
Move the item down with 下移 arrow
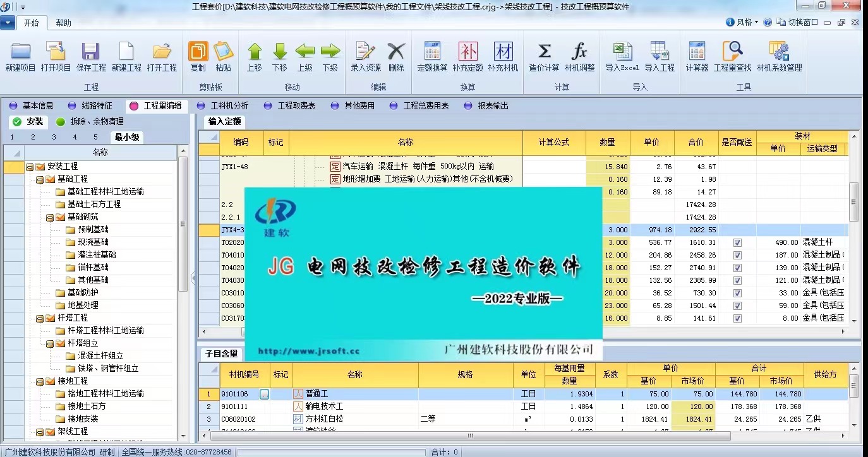[x=280, y=57]
